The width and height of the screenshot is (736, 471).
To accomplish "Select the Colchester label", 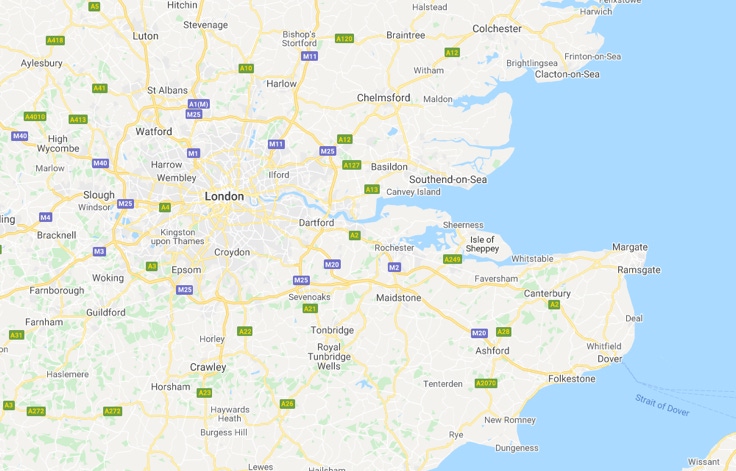I will [497, 29].
